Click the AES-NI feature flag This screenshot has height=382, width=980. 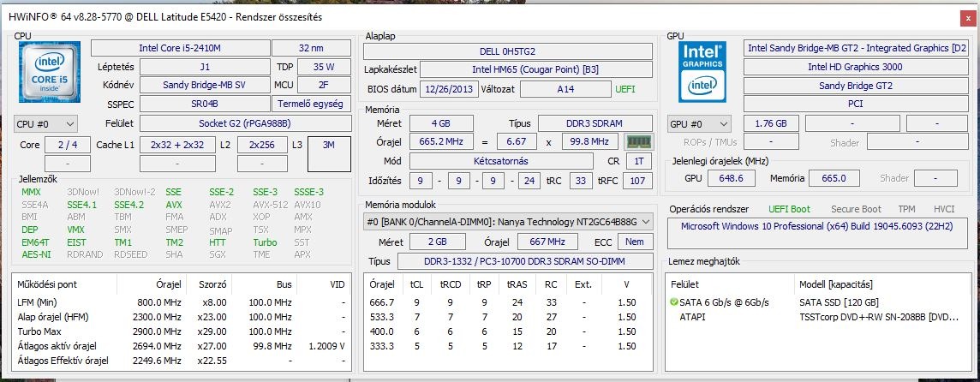tap(36, 254)
